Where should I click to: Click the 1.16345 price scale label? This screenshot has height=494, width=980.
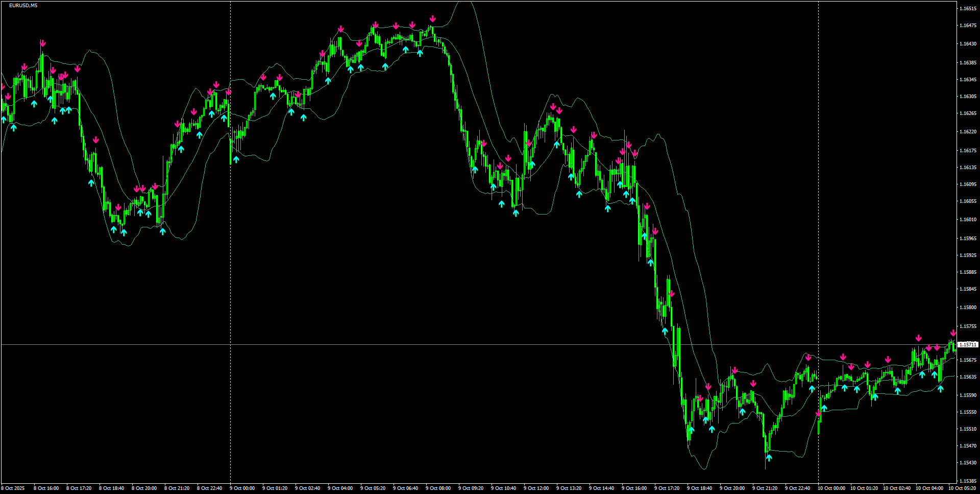[x=968, y=80]
